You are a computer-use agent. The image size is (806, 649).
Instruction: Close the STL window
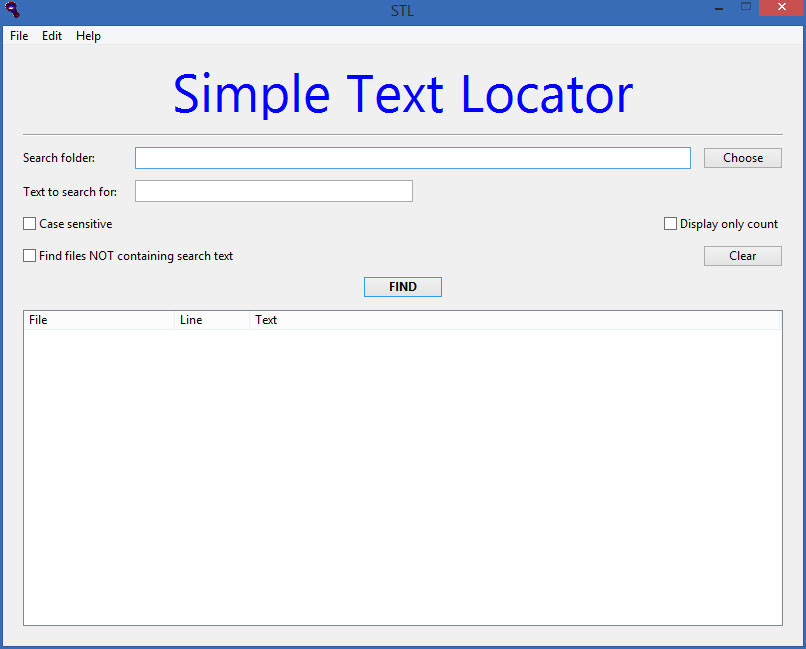(782, 7)
